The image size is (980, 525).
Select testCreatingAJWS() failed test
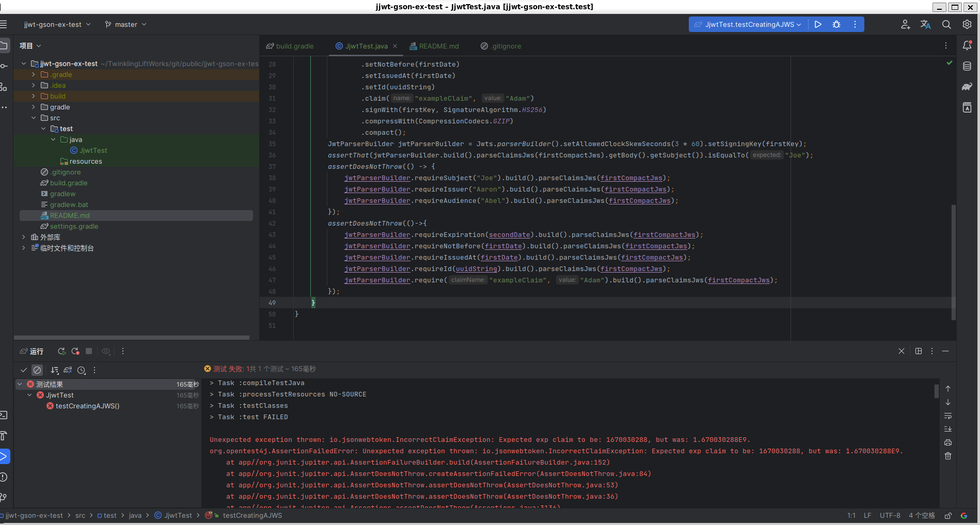(83, 406)
